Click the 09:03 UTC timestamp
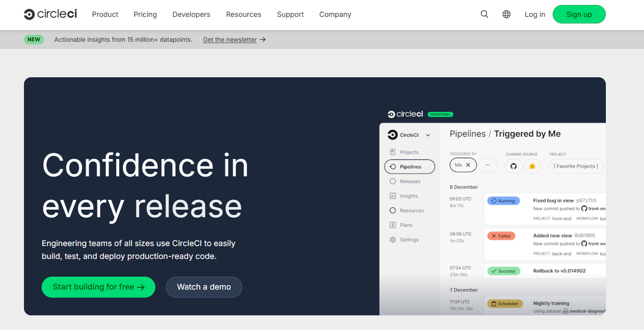 pyautogui.click(x=460, y=199)
